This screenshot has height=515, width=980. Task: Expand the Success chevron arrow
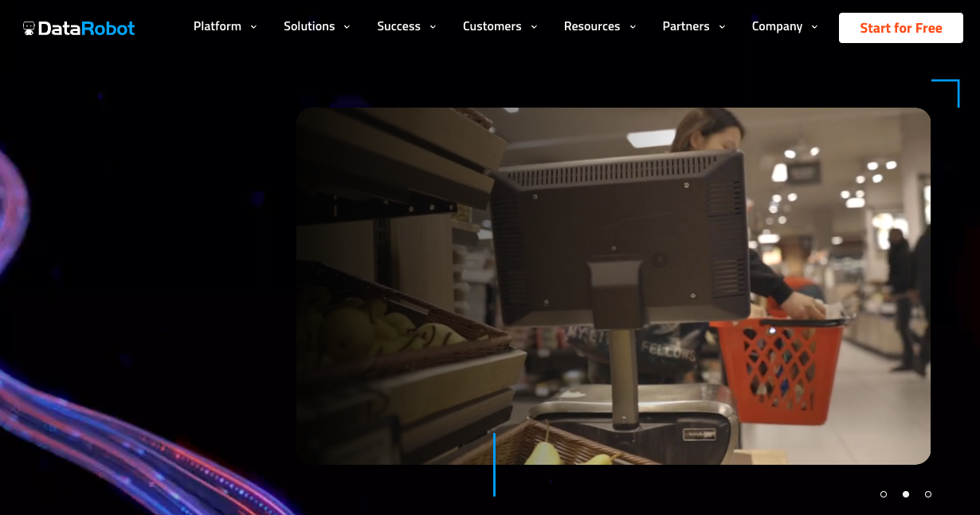433,27
